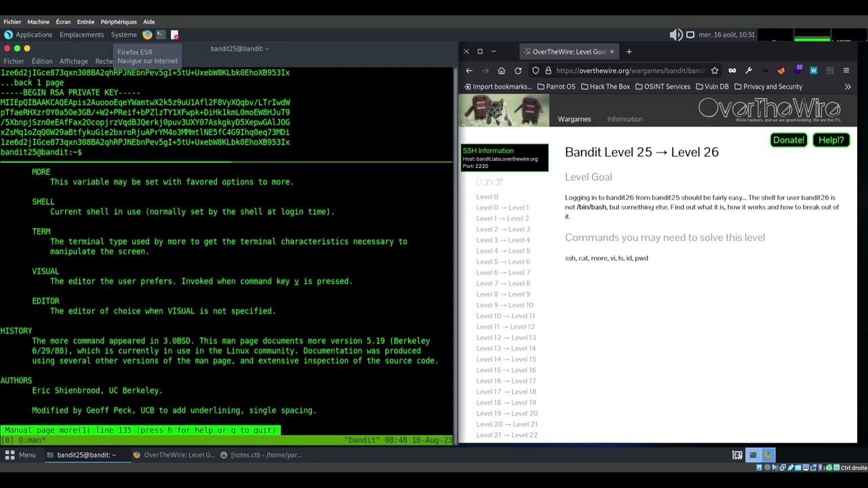Open the Firefox hamburger menu
This screenshot has width=868, height=488.
pos(846,70)
